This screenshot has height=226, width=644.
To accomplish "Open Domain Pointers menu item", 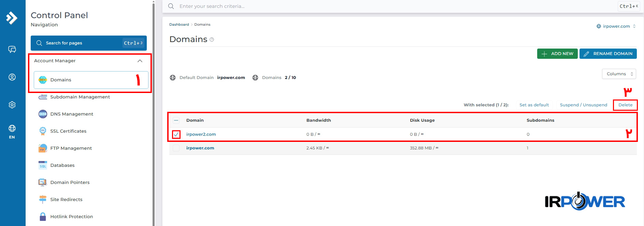I will (70, 182).
